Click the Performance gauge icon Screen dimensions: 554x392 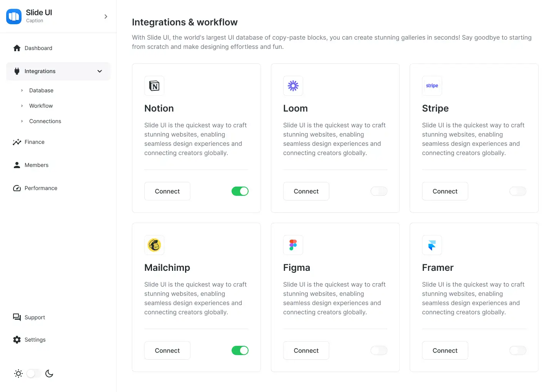17,188
